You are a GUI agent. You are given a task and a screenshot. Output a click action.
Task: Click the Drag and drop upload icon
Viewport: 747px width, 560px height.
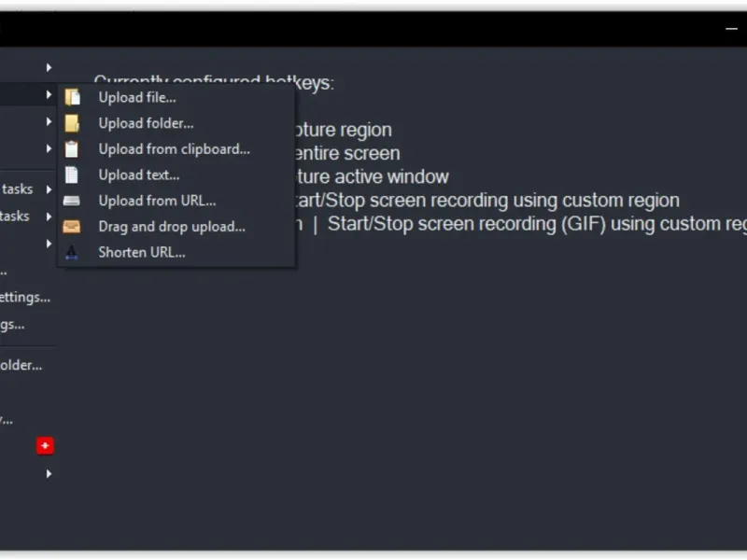click(x=72, y=227)
